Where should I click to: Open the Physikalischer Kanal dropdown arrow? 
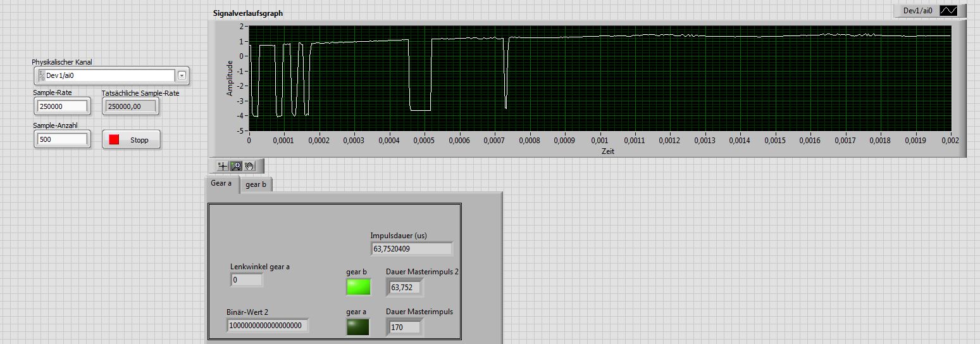182,75
